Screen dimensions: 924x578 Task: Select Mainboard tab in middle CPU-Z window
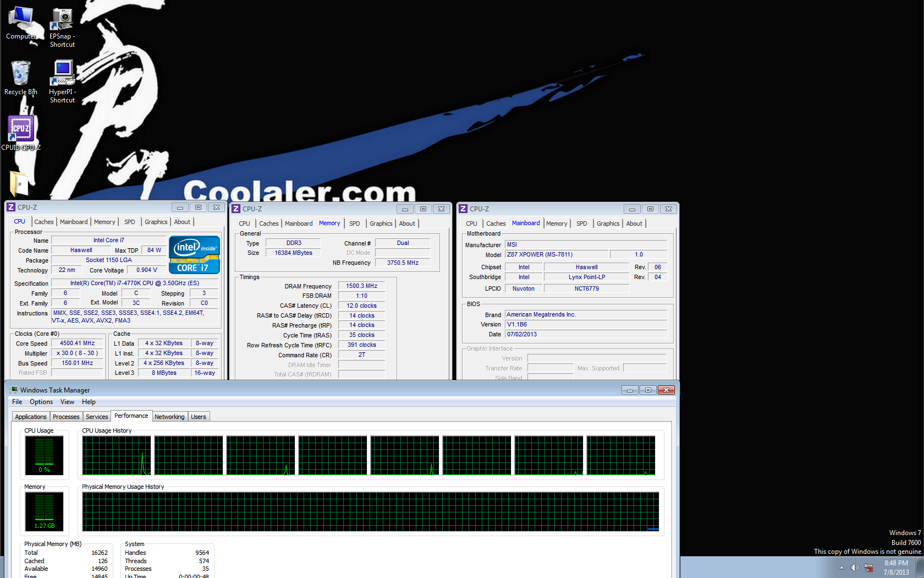point(299,224)
